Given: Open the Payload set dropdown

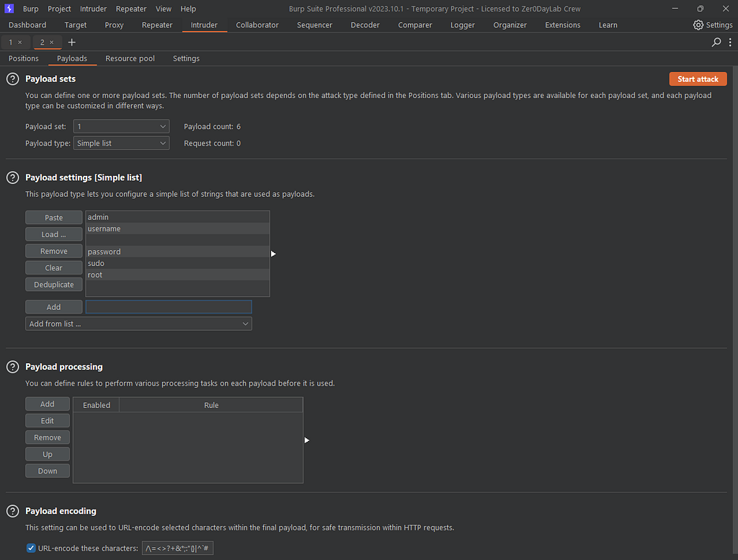Looking at the screenshot, I should (121, 127).
